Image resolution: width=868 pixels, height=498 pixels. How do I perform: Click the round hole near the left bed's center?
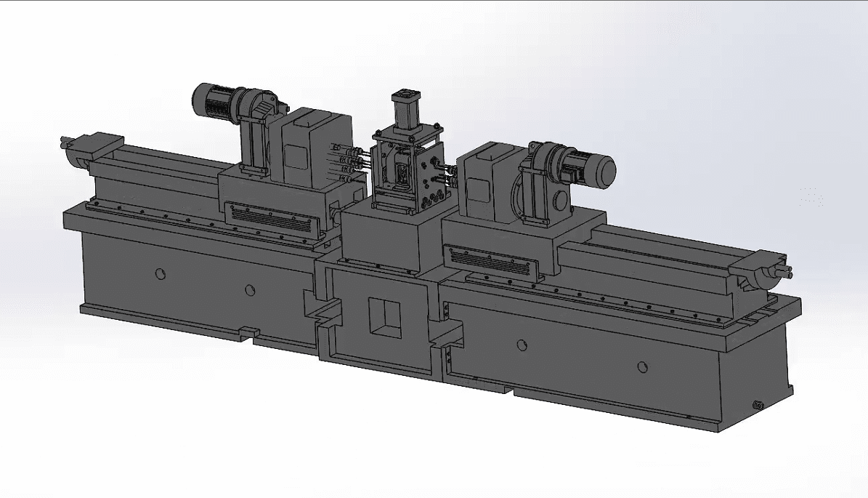(250, 290)
